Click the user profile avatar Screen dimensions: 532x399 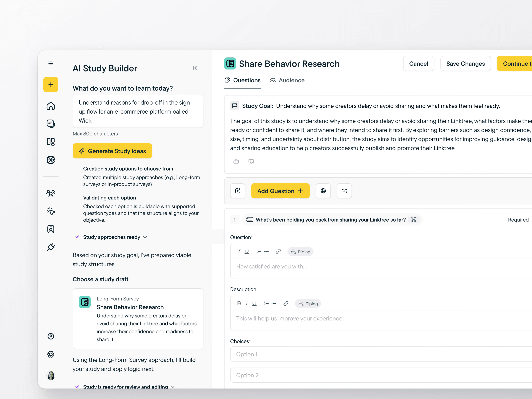[51, 375]
